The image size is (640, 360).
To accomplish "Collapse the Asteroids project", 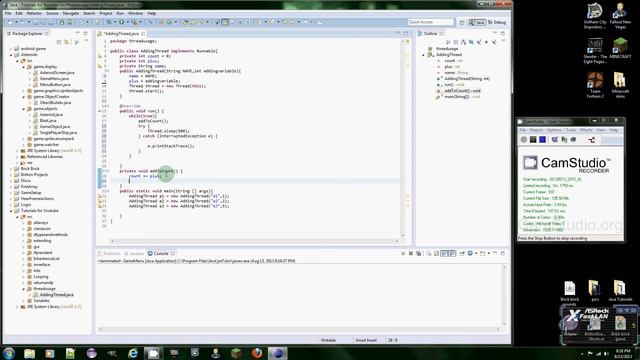I will (11, 55).
